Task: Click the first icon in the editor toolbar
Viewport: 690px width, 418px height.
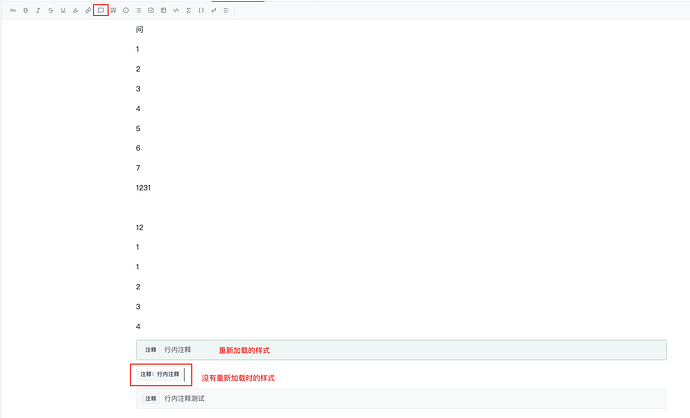Action: tap(13, 10)
